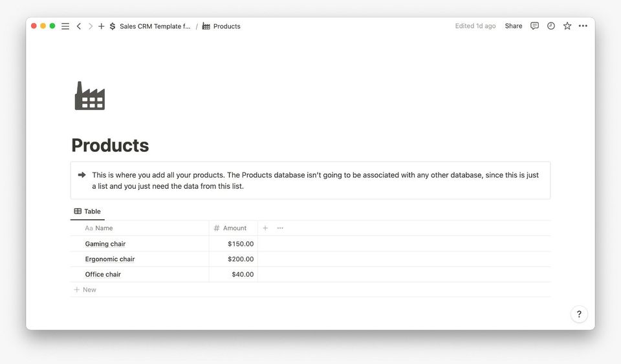Open the sidebar hamburger menu
Viewport: 621px width, 364px height.
[x=65, y=27]
